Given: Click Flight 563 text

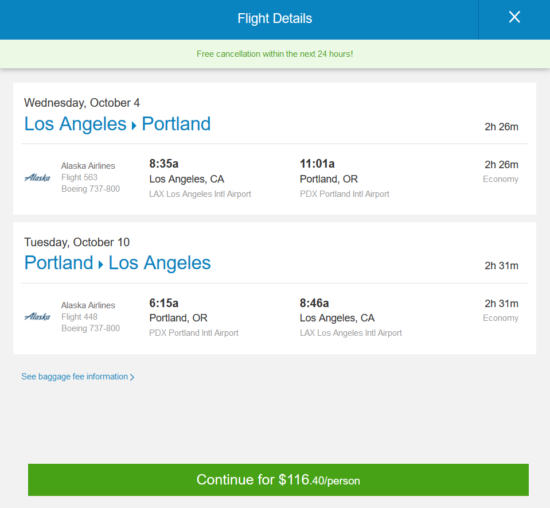Looking at the screenshot, I should click(x=79, y=177).
